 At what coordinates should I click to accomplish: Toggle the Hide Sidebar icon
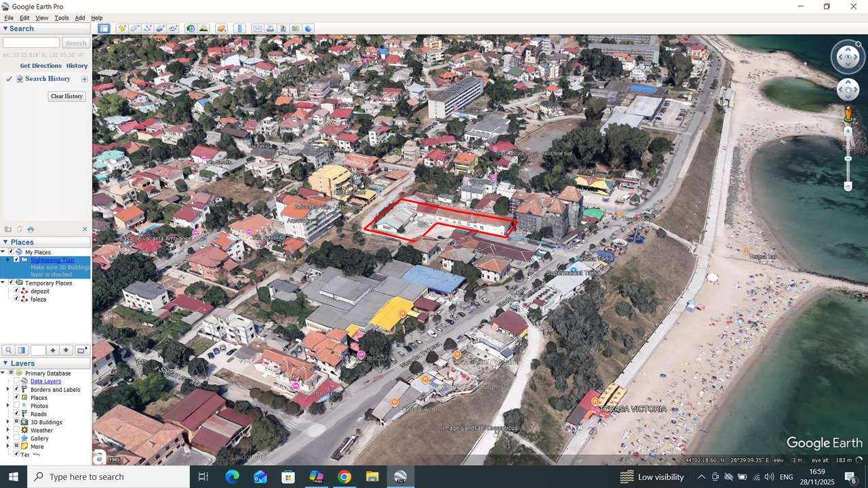pos(104,28)
